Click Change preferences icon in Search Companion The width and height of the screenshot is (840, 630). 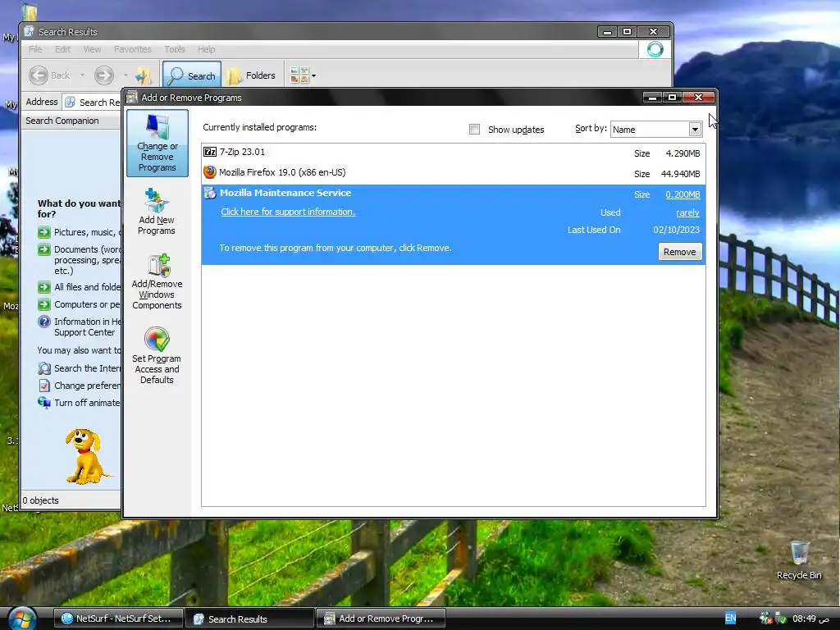(x=44, y=386)
